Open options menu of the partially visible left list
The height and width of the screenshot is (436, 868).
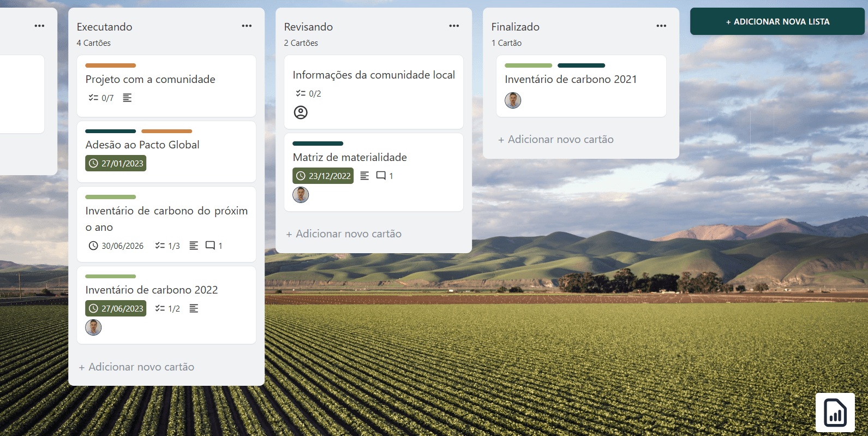[x=39, y=26]
